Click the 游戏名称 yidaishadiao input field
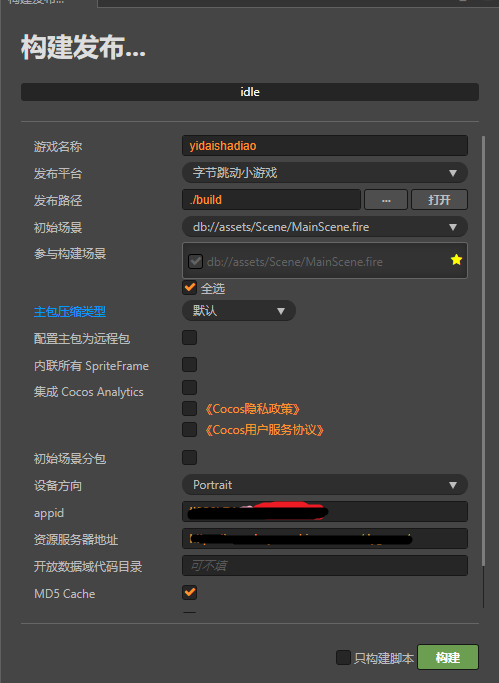 click(x=325, y=145)
